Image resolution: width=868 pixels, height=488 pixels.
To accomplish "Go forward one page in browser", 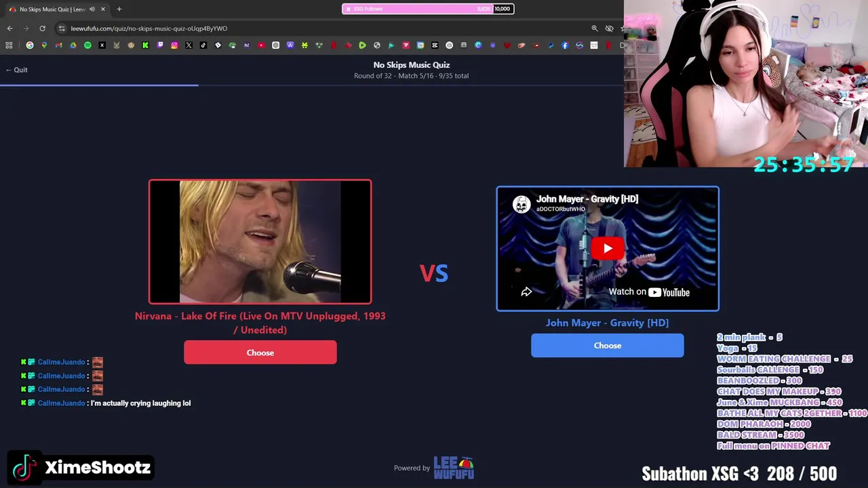I will (x=26, y=28).
